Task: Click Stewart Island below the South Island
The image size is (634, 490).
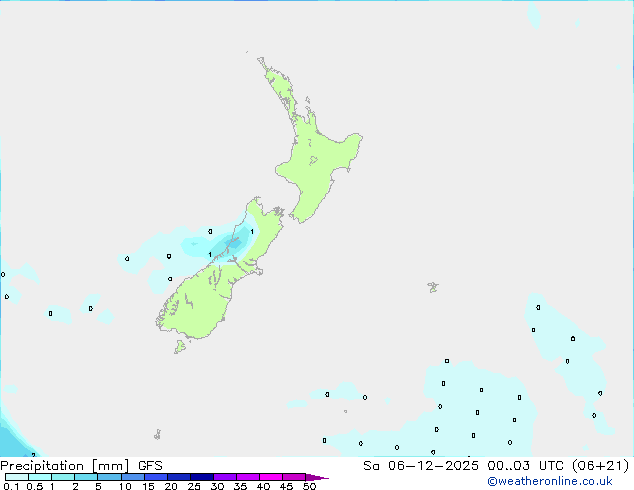Action: click(180, 346)
